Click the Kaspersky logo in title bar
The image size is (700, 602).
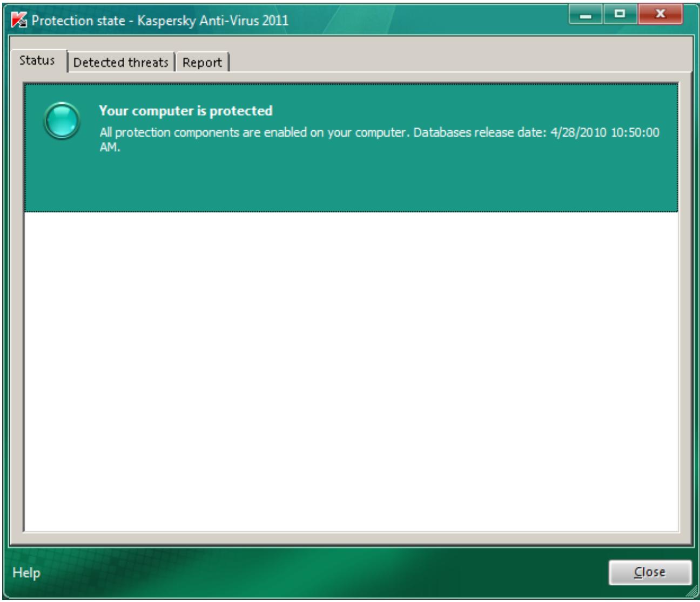pos(19,21)
